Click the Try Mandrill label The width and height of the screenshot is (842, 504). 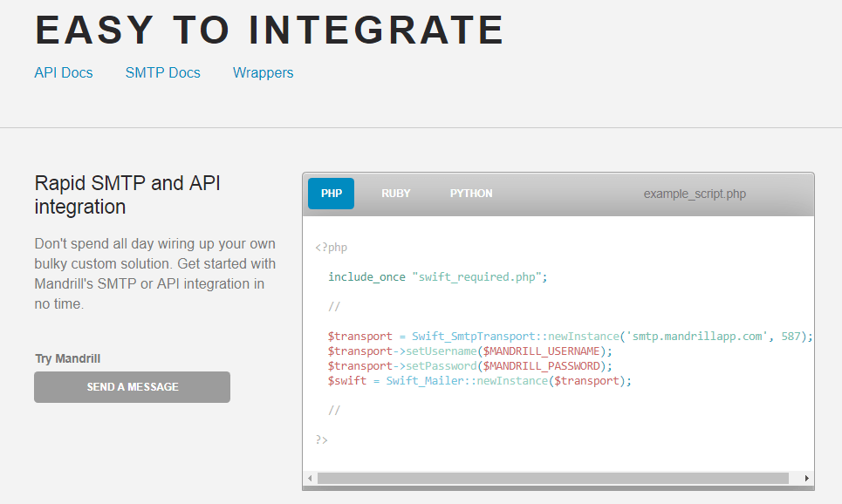tap(68, 358)
